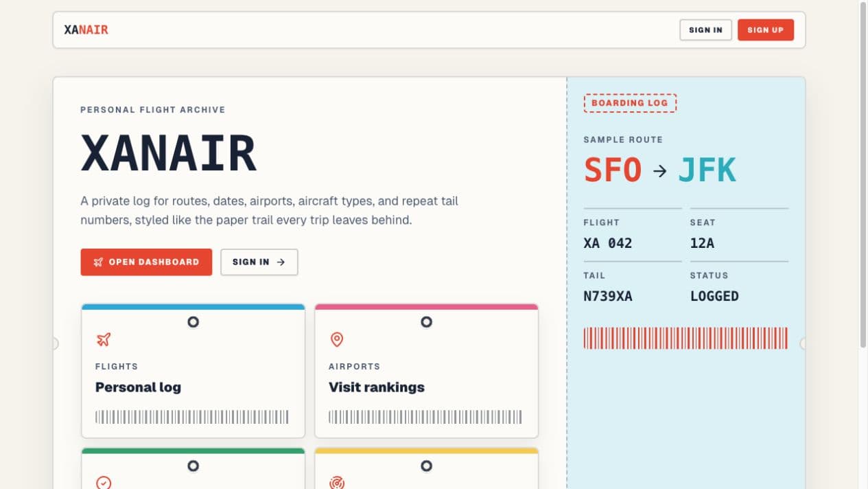Click the airplane icon in Flights card
Image resolution: width=868 pixels, height=489 pixels.
click(103, 339)
